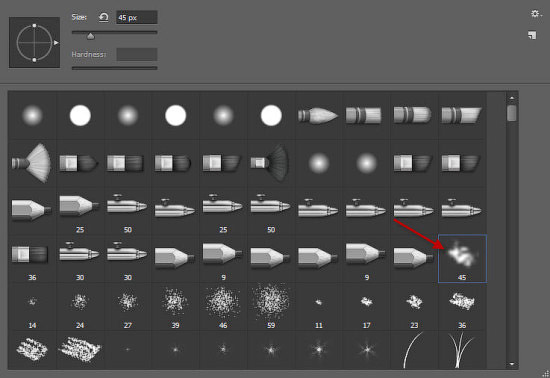Click the brush angle and roundness preview
The width and height of the screenshot is (550, 378).
coord(34,42)
